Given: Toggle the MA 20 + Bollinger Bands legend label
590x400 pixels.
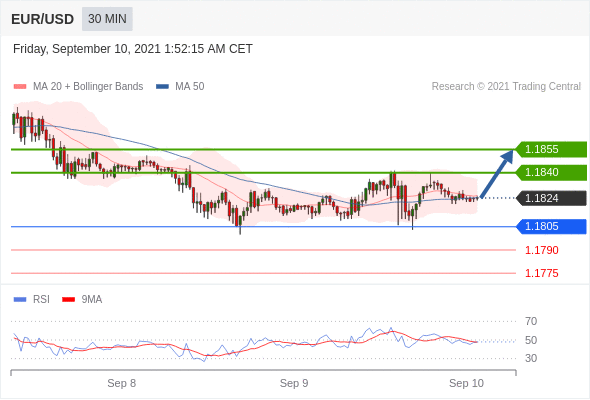Looking at the screenshot, I should (88, 87).
